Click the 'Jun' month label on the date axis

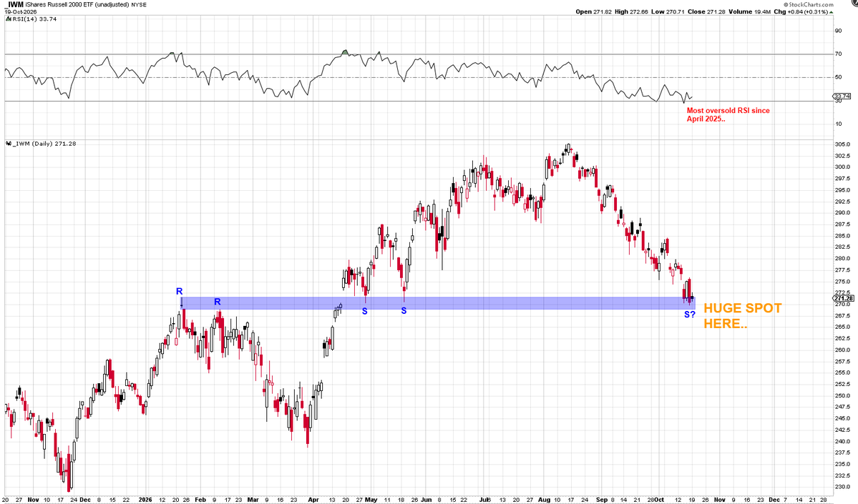pyautogui.click(x=426, y=500)
